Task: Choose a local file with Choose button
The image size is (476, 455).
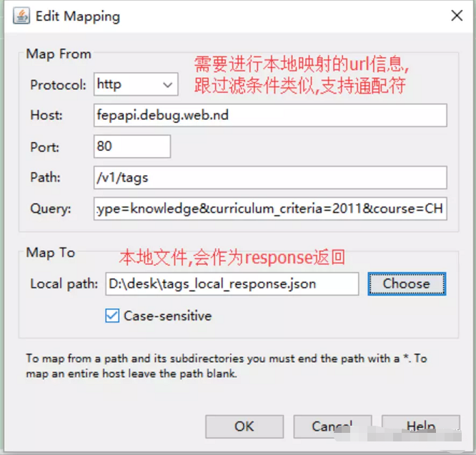Action: 407,284
